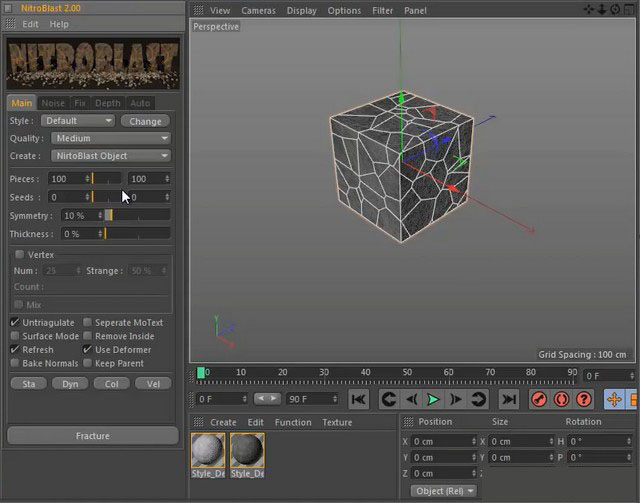Disable the Untriagulate checkbox
640x503 pixels.
point(15,322)
